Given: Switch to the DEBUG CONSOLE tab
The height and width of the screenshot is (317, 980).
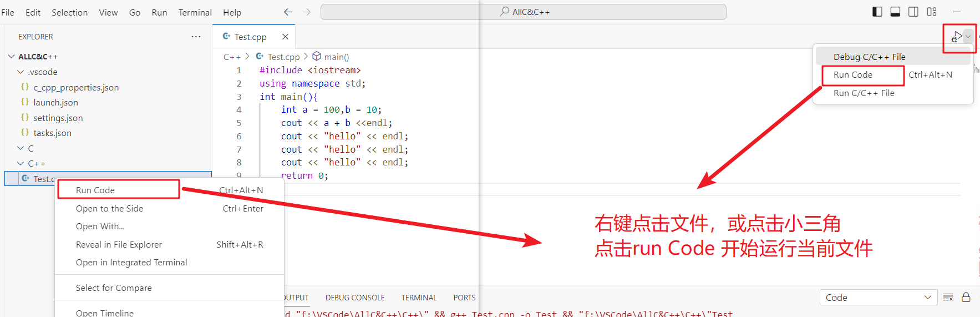Looking at the screenshot, I should [x=355, y=298].
